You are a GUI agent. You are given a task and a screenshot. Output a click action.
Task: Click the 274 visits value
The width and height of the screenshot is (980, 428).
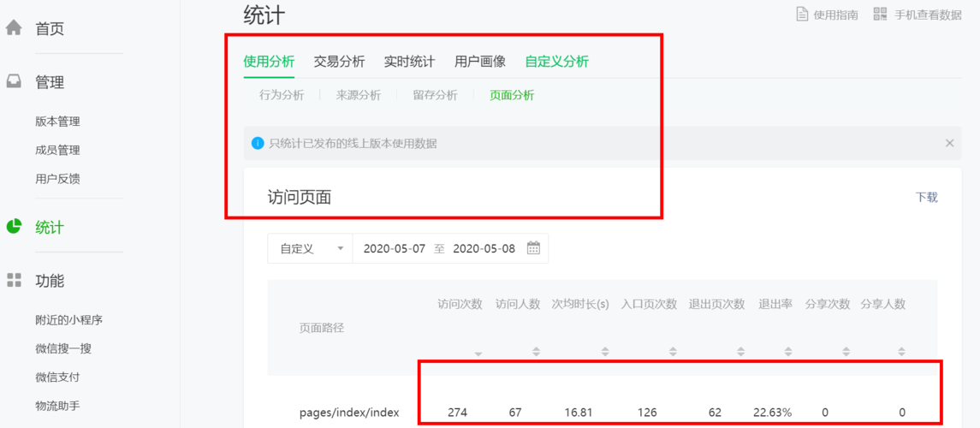click(458, 413)
